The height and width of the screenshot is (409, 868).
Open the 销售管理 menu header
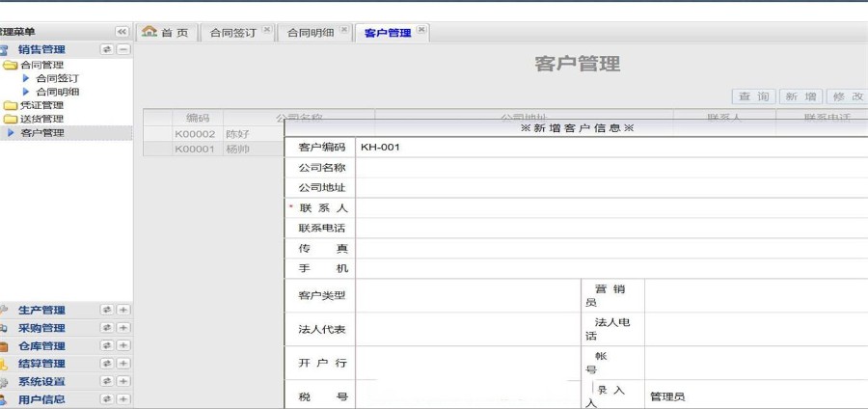pos(41,50)
